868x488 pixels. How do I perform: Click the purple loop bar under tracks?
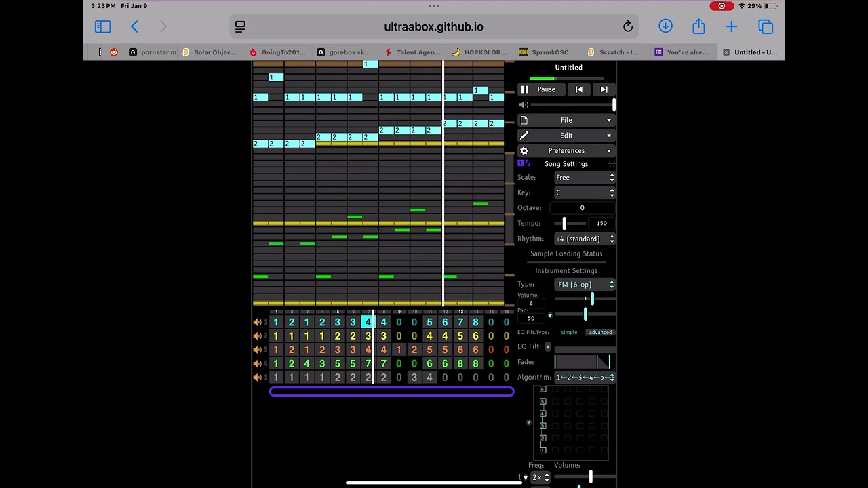tap(392, 391)
